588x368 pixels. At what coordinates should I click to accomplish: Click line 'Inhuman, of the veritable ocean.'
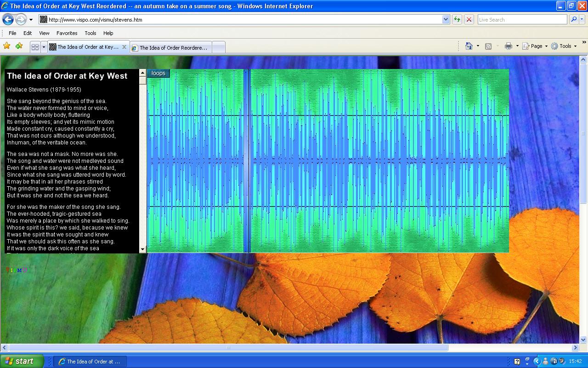(x=46, y=143)
